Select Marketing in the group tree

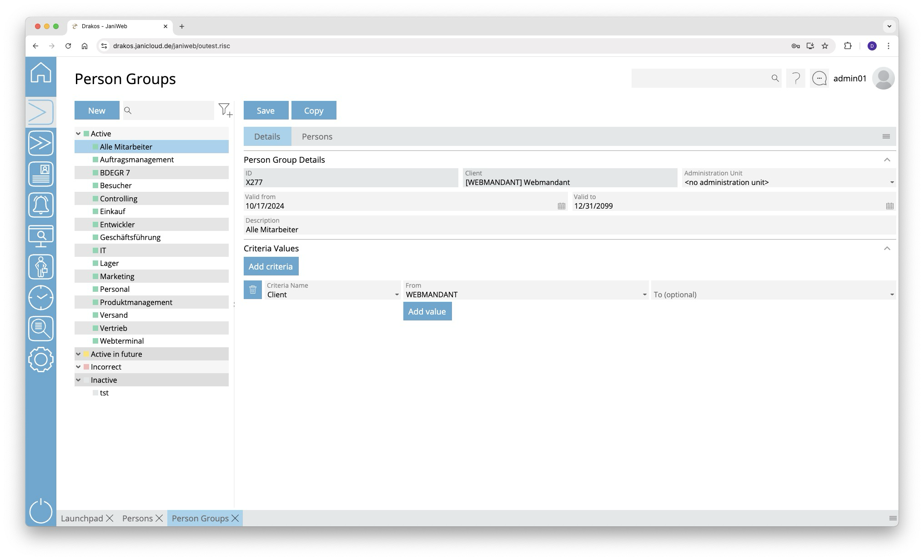pos(117,276)
